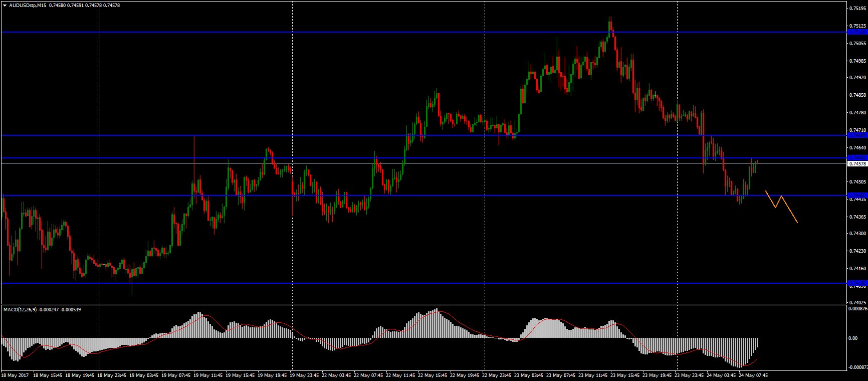
Task: Select the 18 May 19:45 time label
Action: tap(80, 375)
